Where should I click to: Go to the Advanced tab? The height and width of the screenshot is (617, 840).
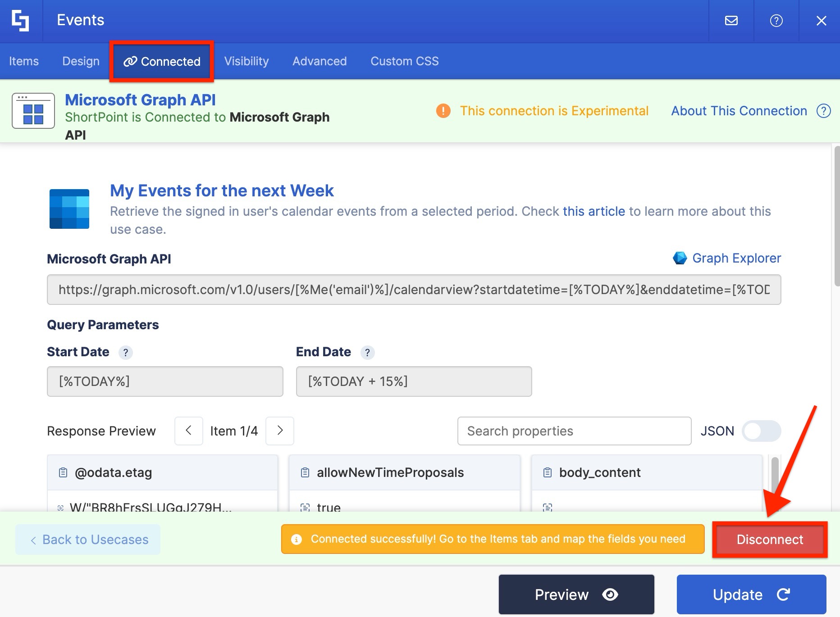click(x=320, y=61)
